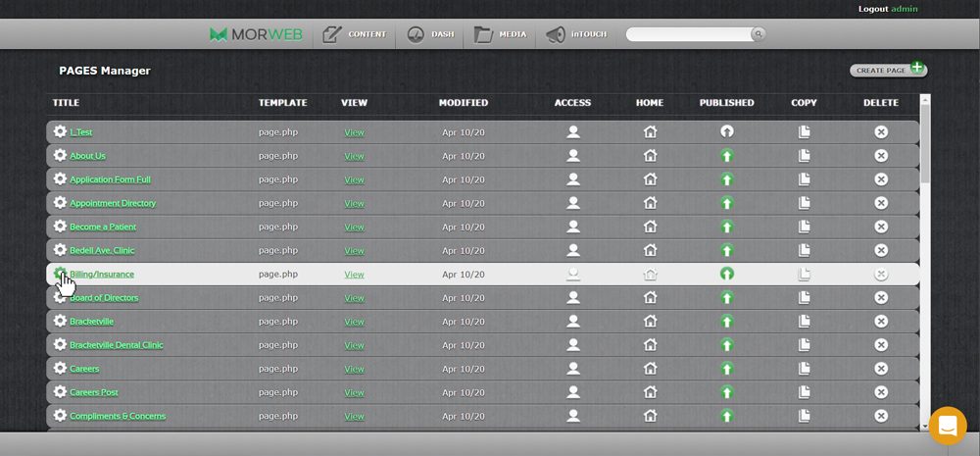This screenshot has width=980, height=456.
Task: Toggle published status of About Us
Action: [x=726, y=156]
